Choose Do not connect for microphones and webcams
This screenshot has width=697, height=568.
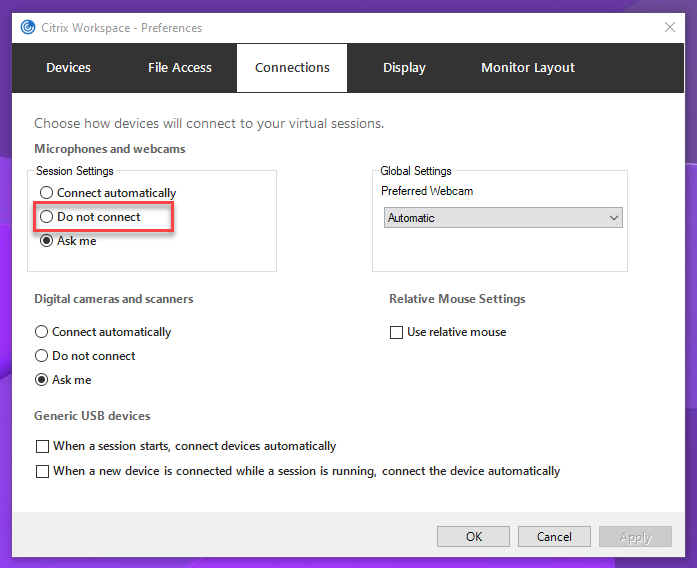[x=46, y=217]
